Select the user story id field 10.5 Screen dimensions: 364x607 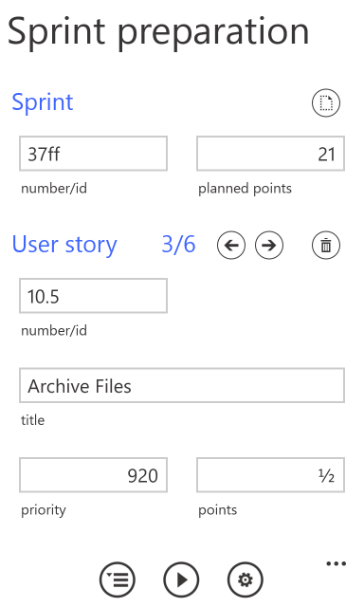(x=93, y=296)
